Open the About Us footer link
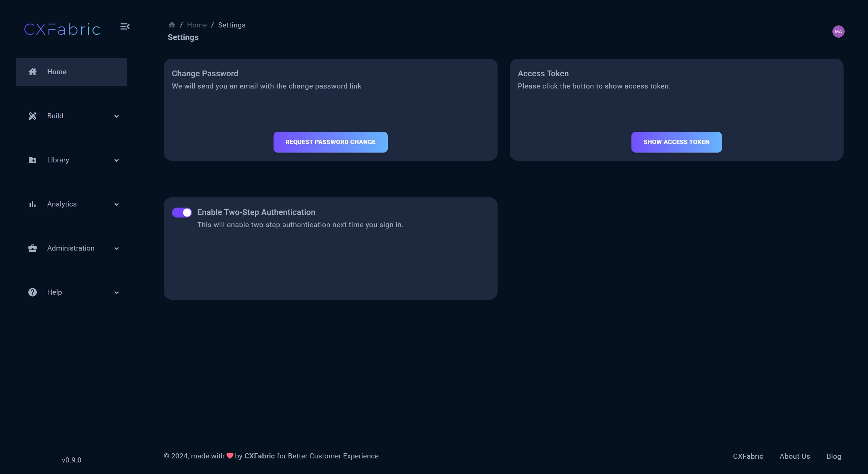This screenshot has width=868, height=474. pos(795,456)
